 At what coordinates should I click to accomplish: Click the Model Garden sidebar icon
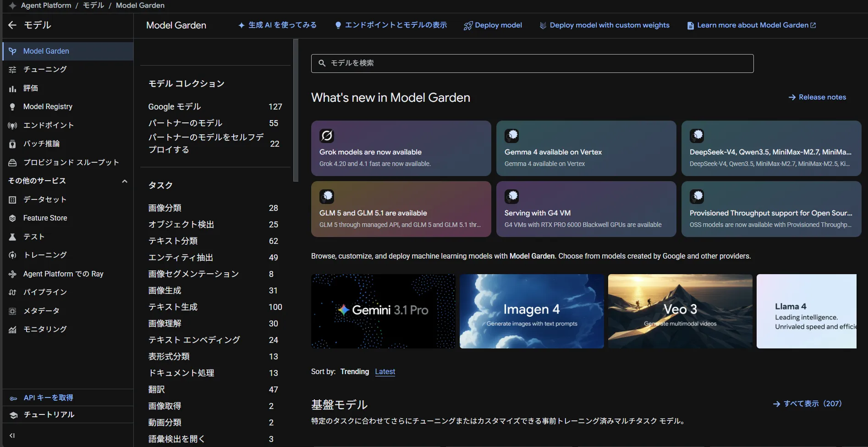pyautogui.click(x=12, y=51)
